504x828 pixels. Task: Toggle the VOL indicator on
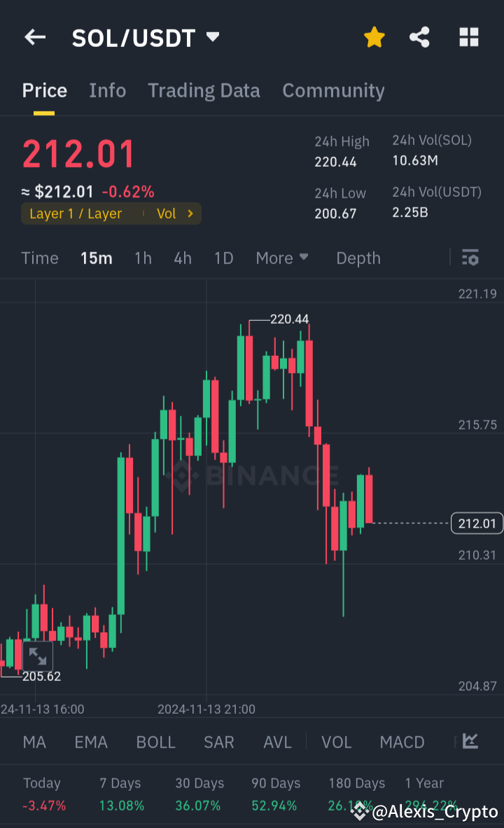coord(336,742)
